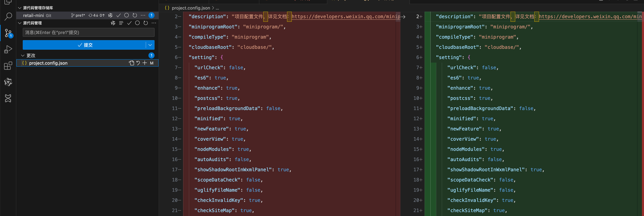Stage changes for project.config.json with plus icon

[x=145, y=63]
